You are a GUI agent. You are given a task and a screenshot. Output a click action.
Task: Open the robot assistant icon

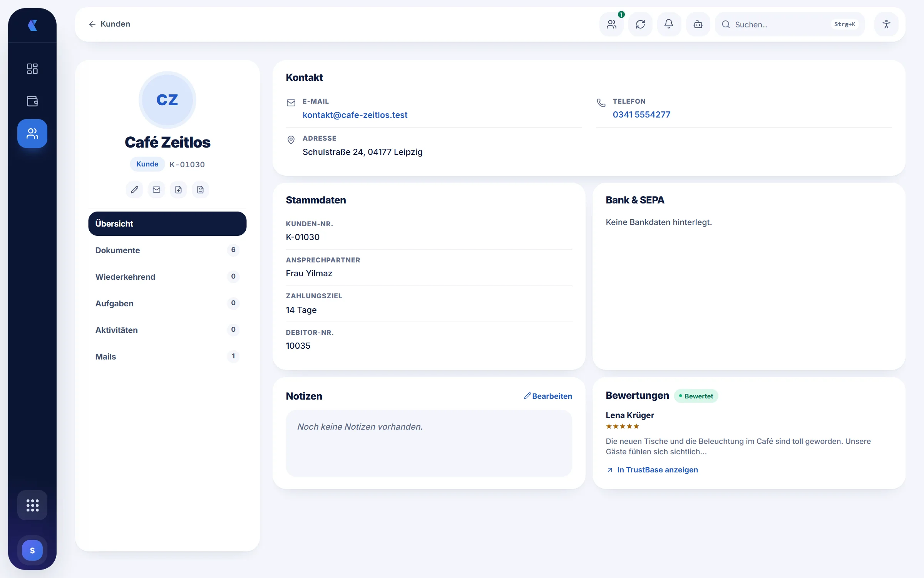point(698,24)
